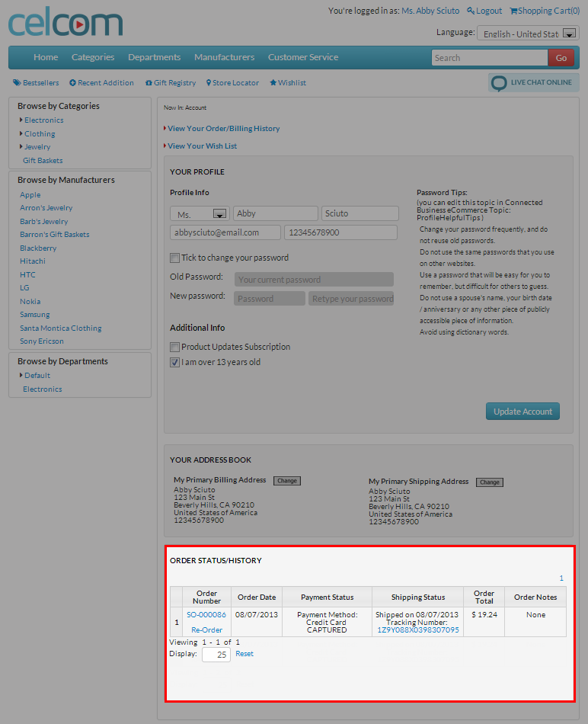Open the Departments menu
The width and height of the screenshot is (588, 724).
coord(154,57)
